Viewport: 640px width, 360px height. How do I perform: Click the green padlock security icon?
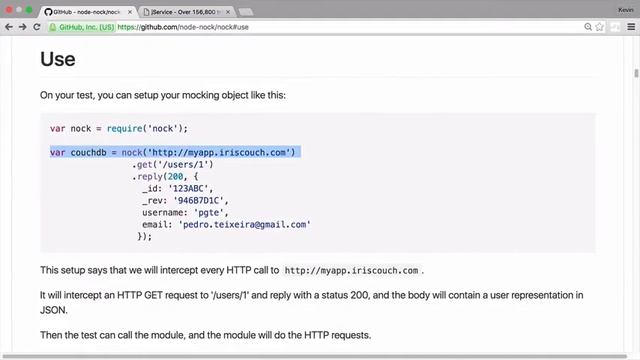53,27
